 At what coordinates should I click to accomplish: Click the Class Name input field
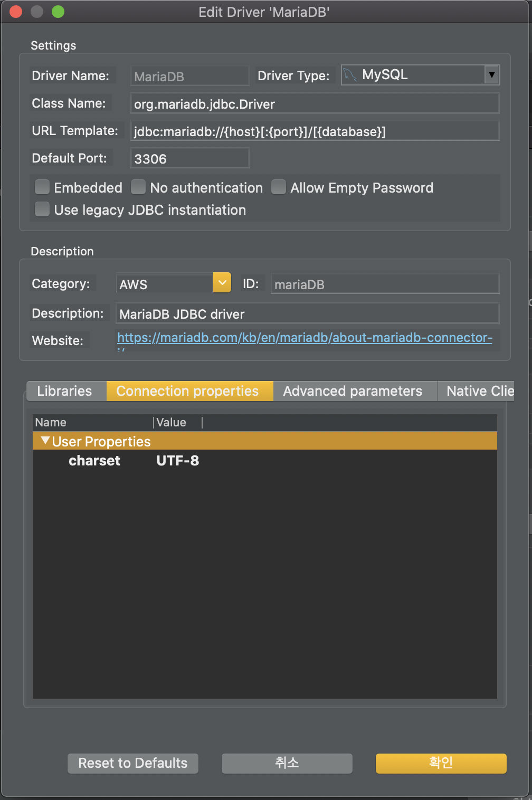(315, 103)
